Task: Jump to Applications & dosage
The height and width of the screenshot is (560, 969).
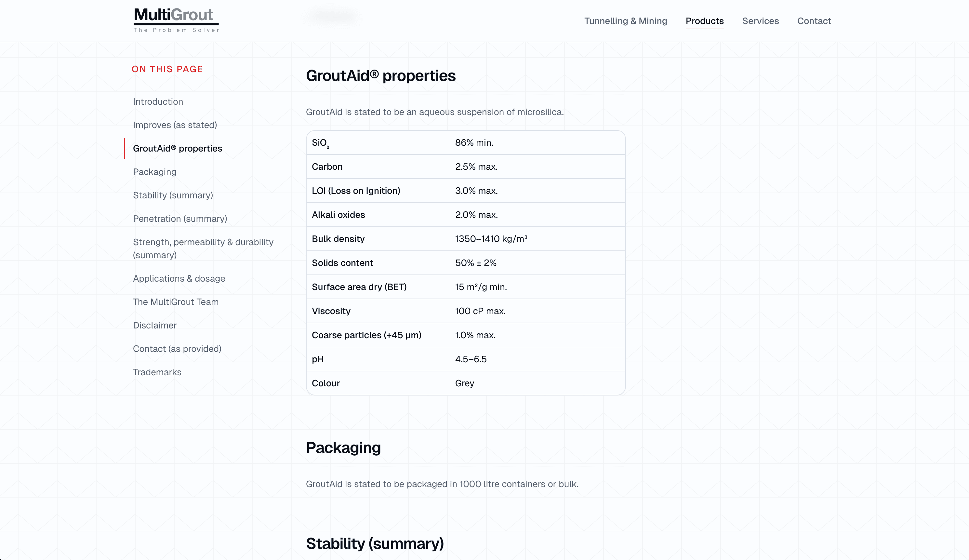Action: tap(179, 278)
